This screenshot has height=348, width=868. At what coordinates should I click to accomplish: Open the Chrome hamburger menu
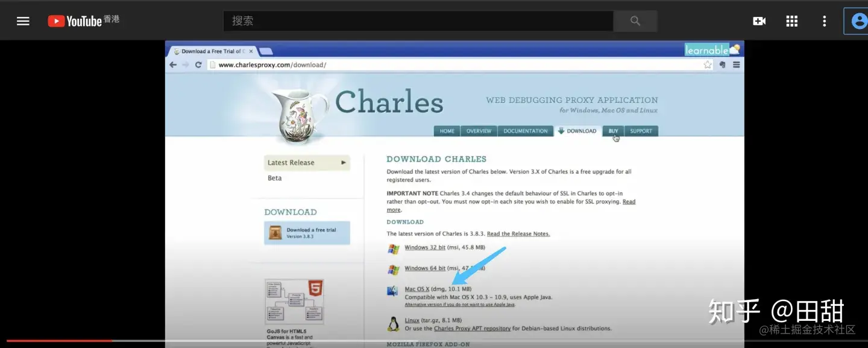[736, 65]
